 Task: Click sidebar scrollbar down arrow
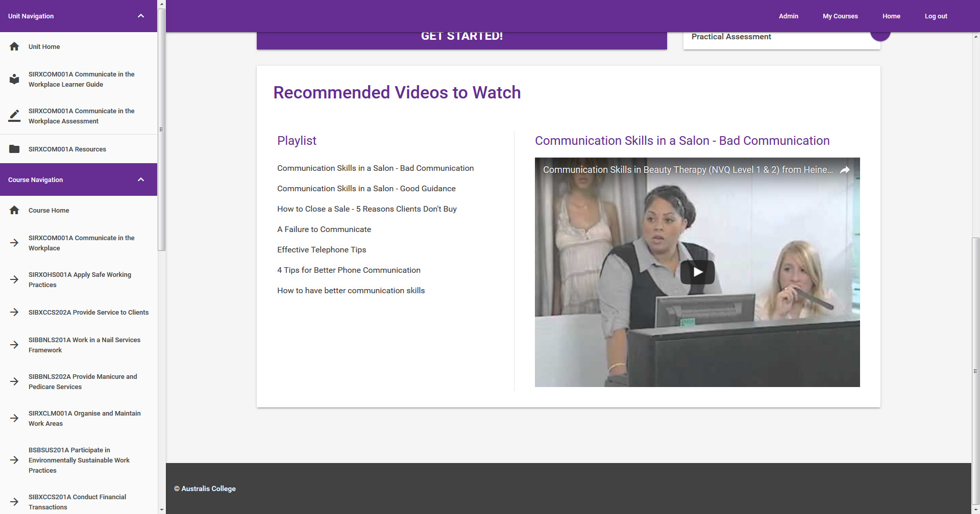[161, 510]
